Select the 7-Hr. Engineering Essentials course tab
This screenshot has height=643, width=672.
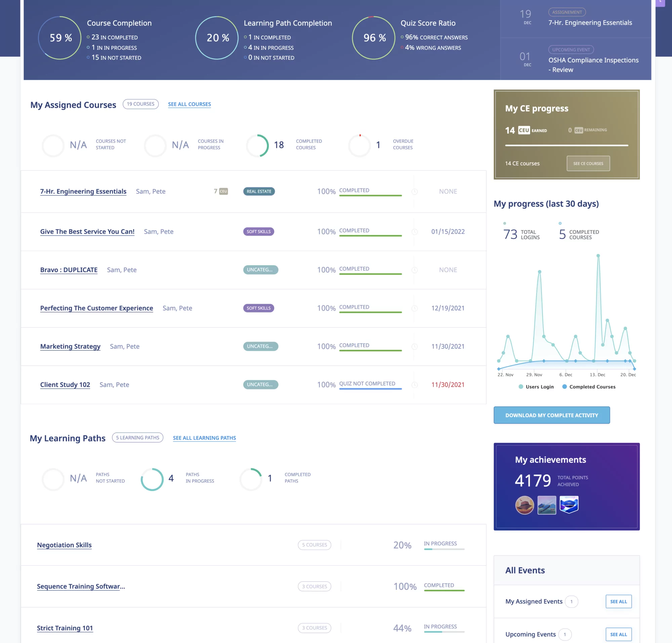pyautogui.click(x=83, y=191)
